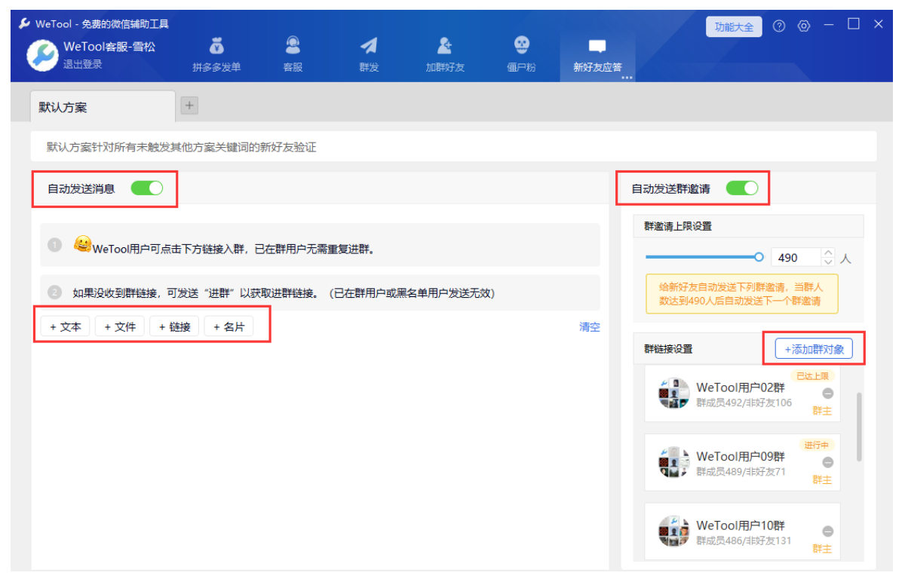Click 群主 label on WeTool用户02群
905x588 pixels.
(x=822, y=411)
